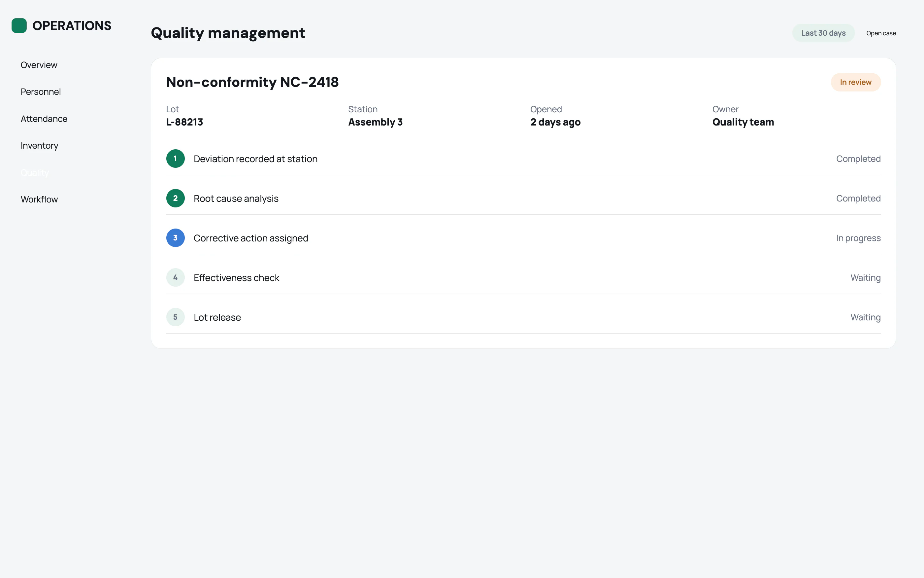The image size is (924, 578).
Task: Select step 5 circle for Lot release
Action: click(x=175, y=317)
